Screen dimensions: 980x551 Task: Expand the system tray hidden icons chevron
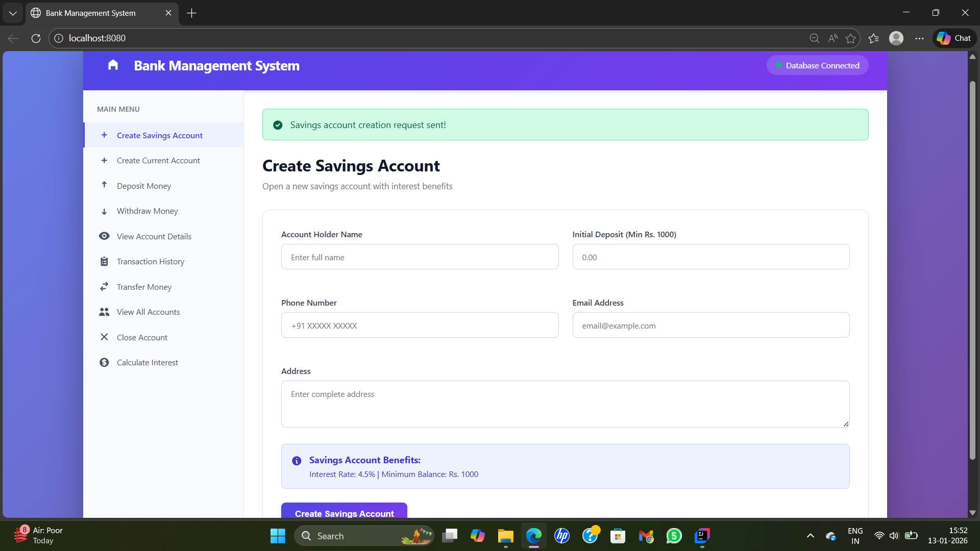tap(810, 536)
